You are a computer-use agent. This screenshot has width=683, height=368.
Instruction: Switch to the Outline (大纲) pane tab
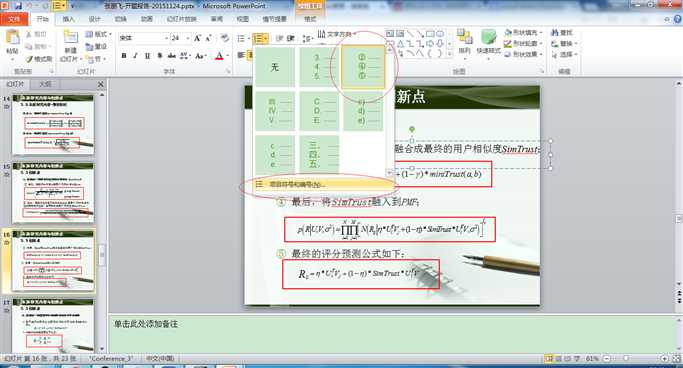[x=45, y=84]
